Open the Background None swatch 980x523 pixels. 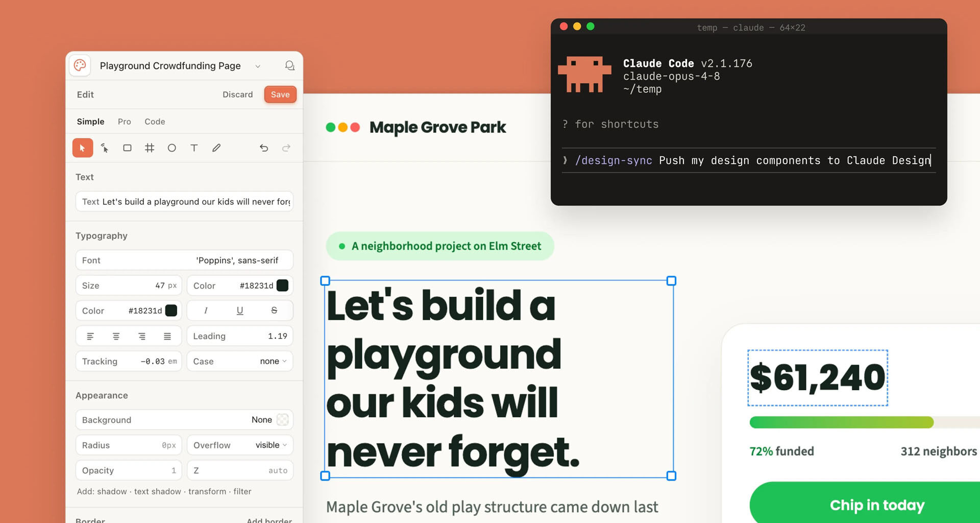282,420
